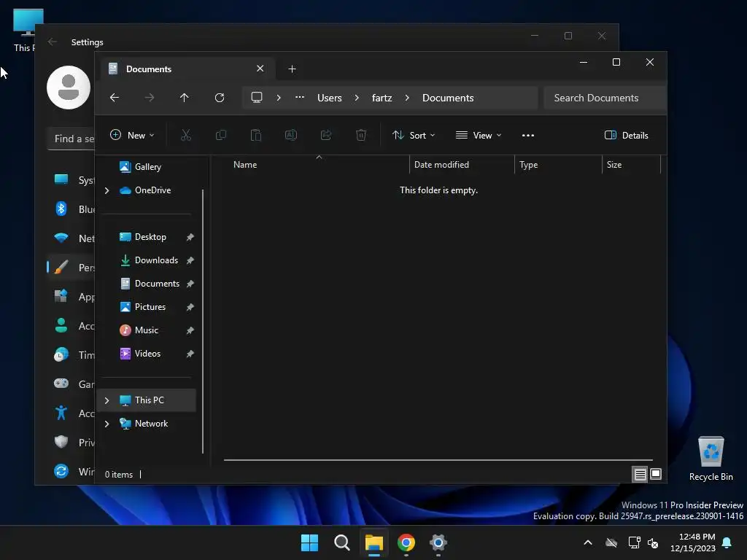Click the Search Documents field
The width and height of the screenshot is (747, 560).
tap(605, 98)
